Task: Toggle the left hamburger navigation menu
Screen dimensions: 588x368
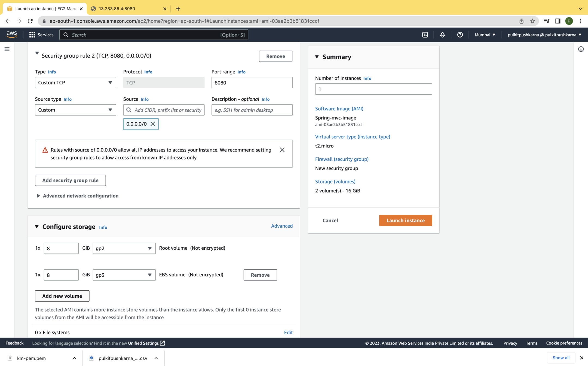Action: 7,49
